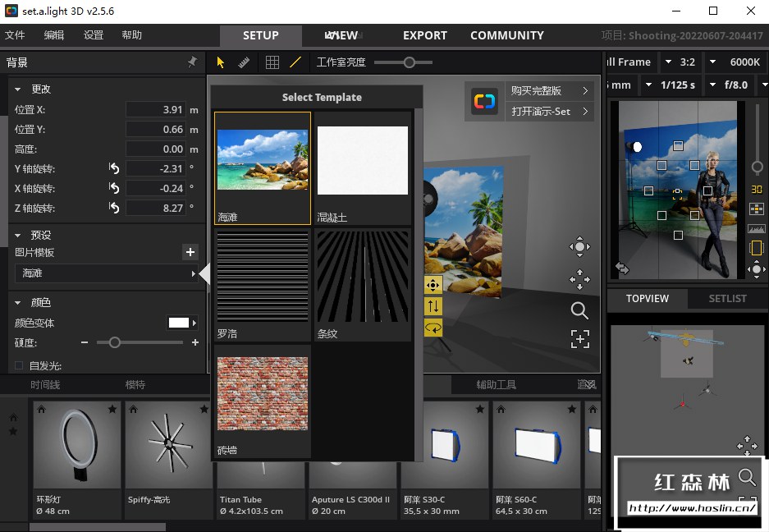769x532 pixels.
Task: Favorite the Spiffy-高光 light with its star
Action: point(204,409)
